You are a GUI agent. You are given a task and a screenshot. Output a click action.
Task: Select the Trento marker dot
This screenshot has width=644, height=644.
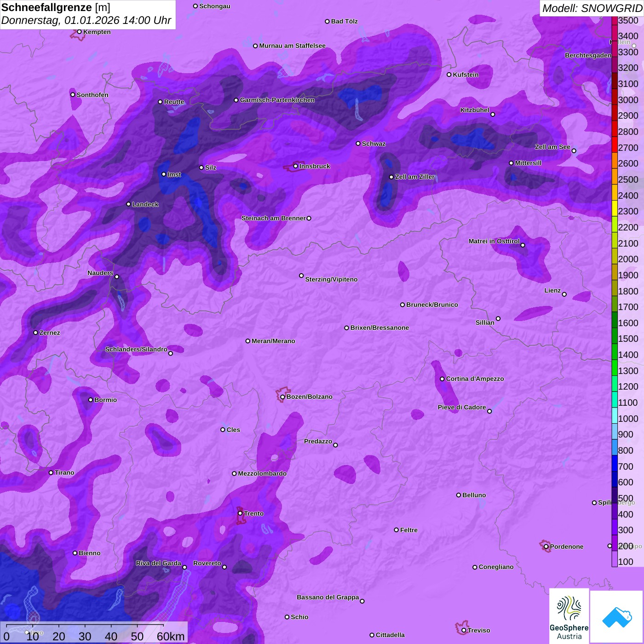[240, 513]
